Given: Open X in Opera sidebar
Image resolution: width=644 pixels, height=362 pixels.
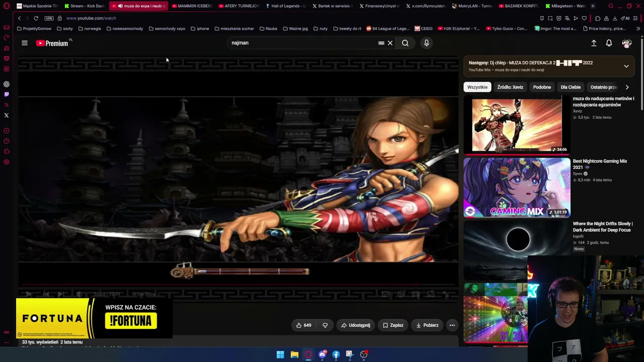Looking at the screenshot, I should point(7,115).
